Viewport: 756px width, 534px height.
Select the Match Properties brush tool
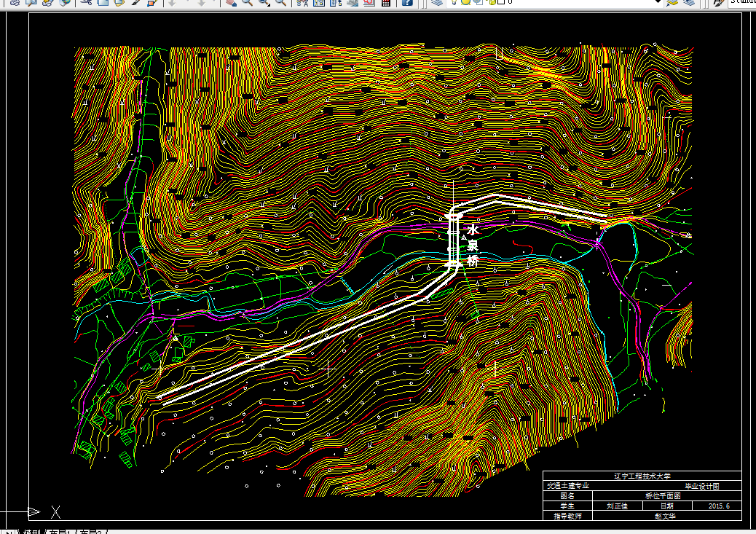click(x=136, y=2)
